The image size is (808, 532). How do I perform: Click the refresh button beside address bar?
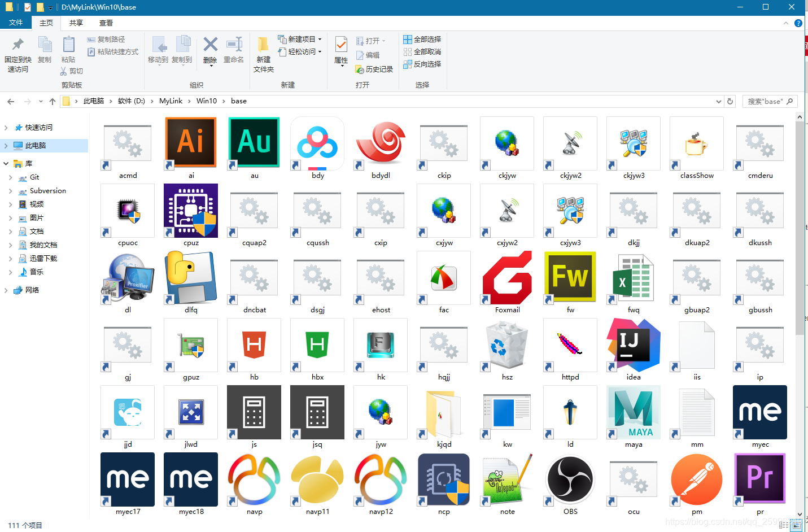coord(730,102)
